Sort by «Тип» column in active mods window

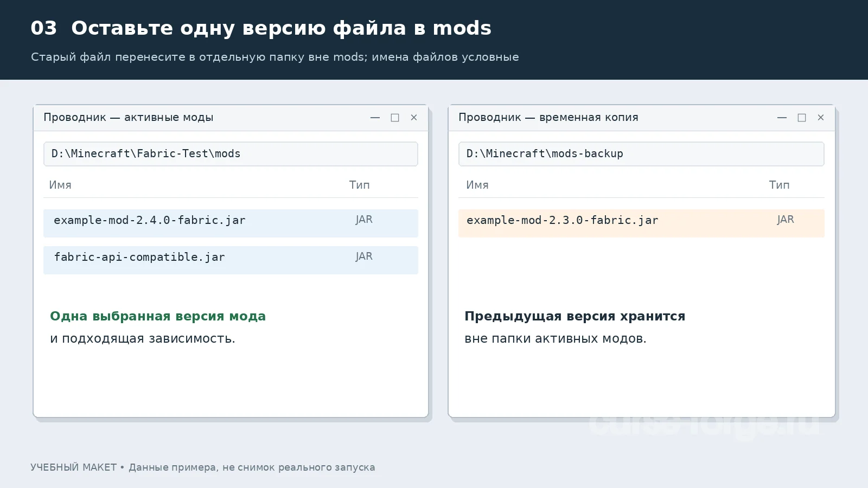pyautogui.click(x=359, y=185)
